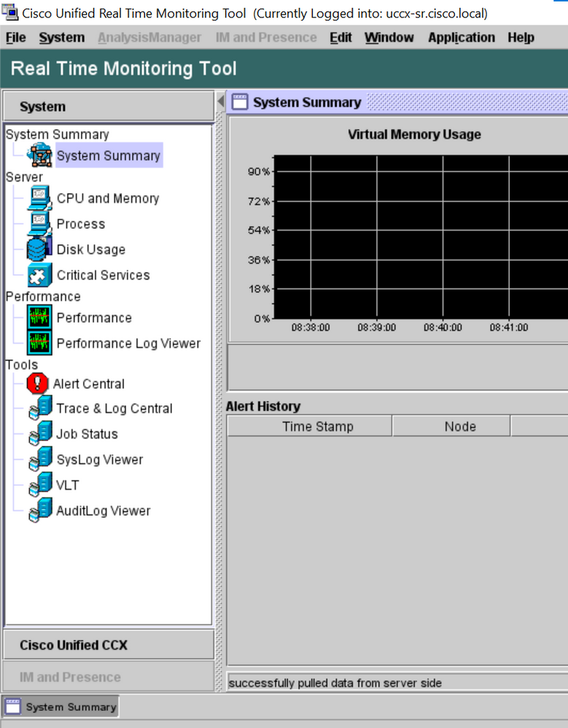
Task: Open Trace & Log Central
Action: (x=114, y=408)
